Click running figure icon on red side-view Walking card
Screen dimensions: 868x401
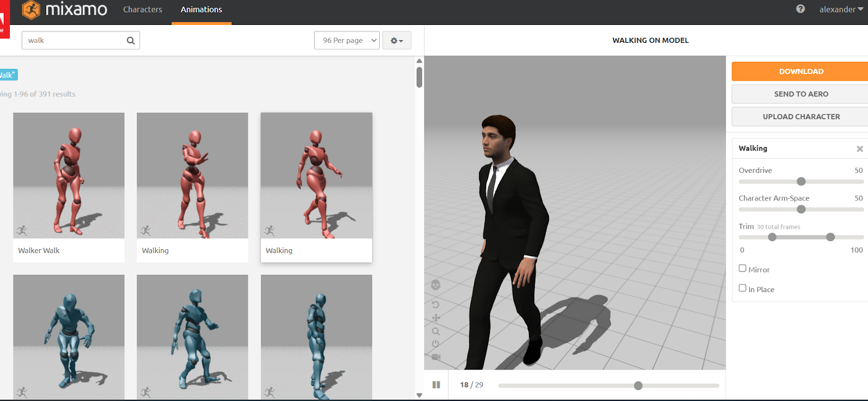pos(270,230)
